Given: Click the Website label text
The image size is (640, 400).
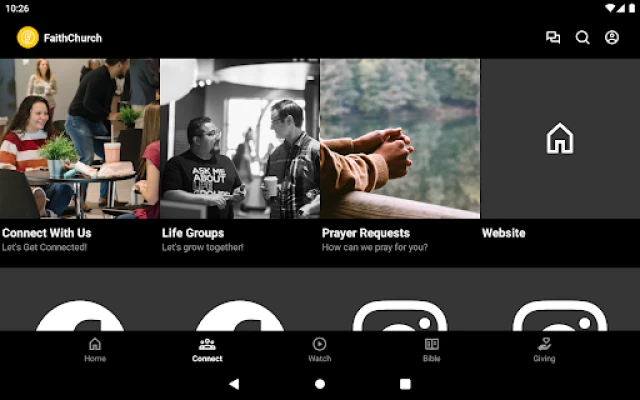Looking at the screenshot, I should pyautogui.click(x=503, y=233).
